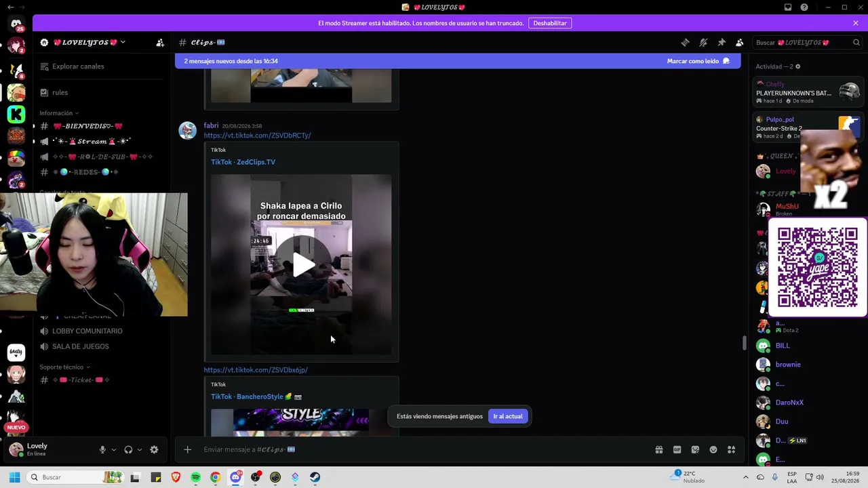868x488 pixels.
Task: Open Actividad settings gear
Action: pos(797,66)
